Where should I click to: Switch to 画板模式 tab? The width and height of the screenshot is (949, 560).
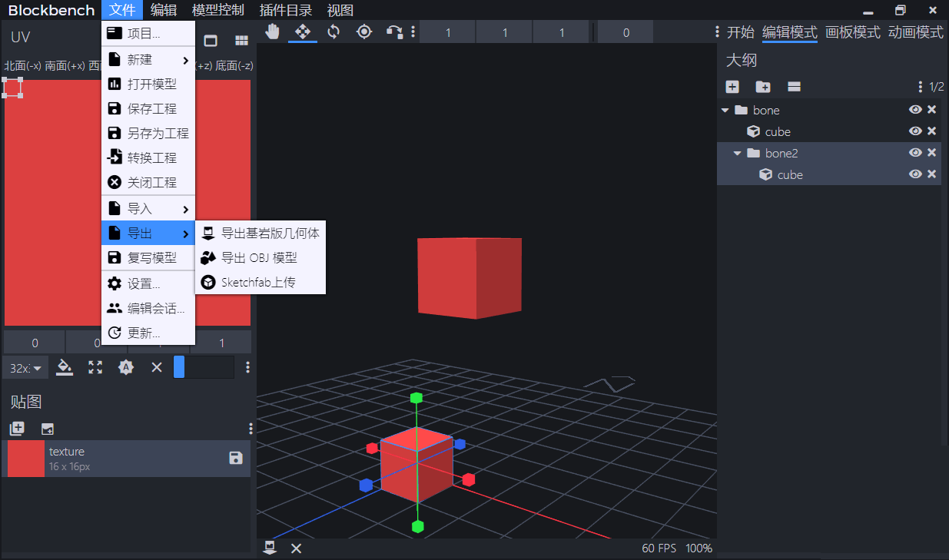click(852, 32)
